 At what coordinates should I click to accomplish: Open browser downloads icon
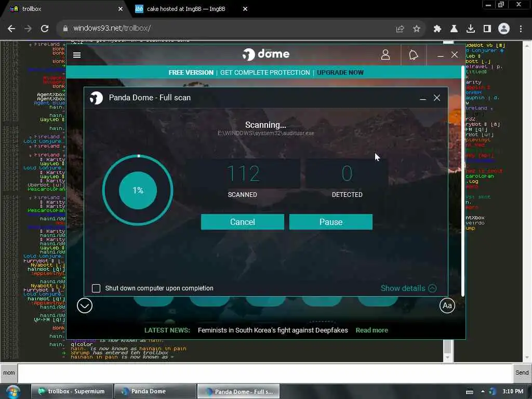coord(471,29)
